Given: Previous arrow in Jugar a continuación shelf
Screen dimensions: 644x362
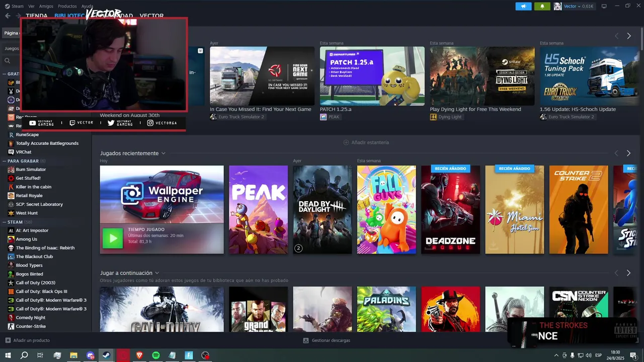Looking at the screenshot, I should (x=616, y=273).
